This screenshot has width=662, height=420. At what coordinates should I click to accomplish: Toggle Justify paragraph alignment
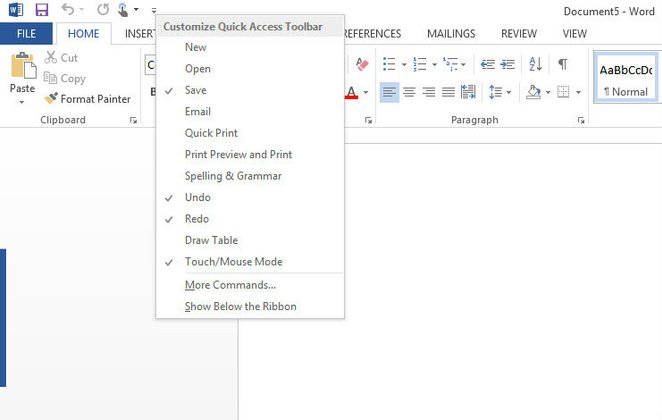448,92
